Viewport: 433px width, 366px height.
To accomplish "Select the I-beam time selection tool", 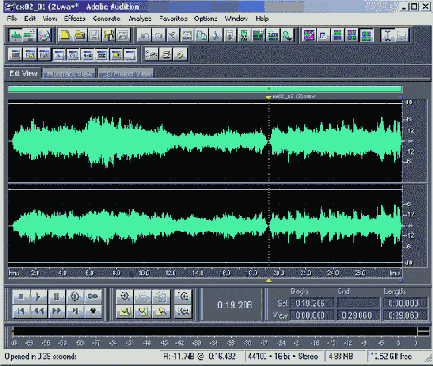I will coord(388,35).
